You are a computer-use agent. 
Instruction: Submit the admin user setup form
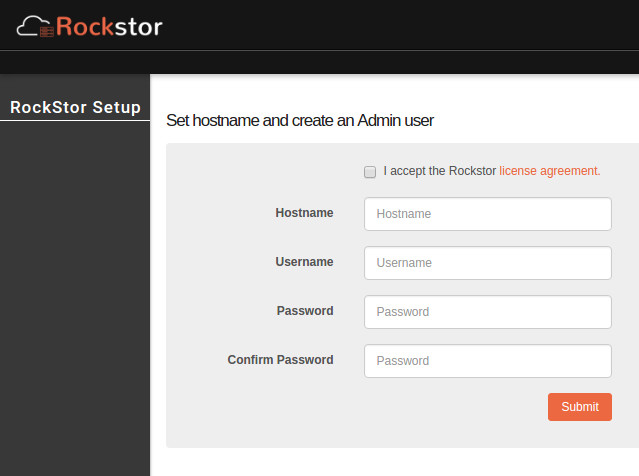[580, 407]
